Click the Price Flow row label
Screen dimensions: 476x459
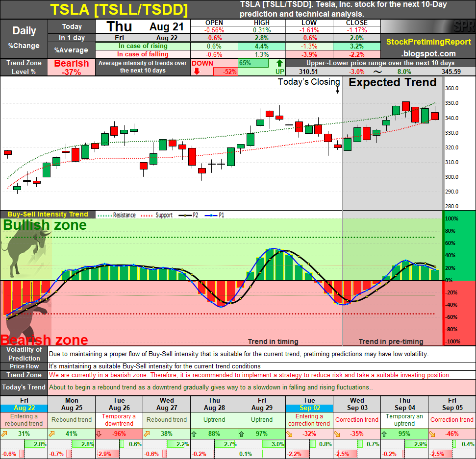pos(24,366)
